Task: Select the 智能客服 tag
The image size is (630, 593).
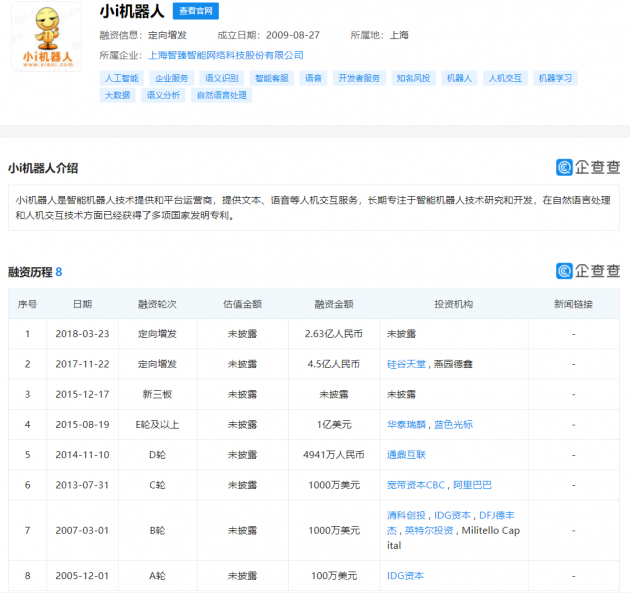Action: pyautogui.click(x=272, y=78)
